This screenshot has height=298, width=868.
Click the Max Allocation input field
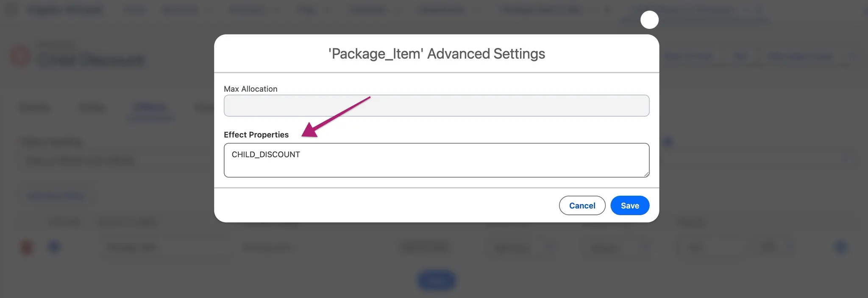pos(436,106)
